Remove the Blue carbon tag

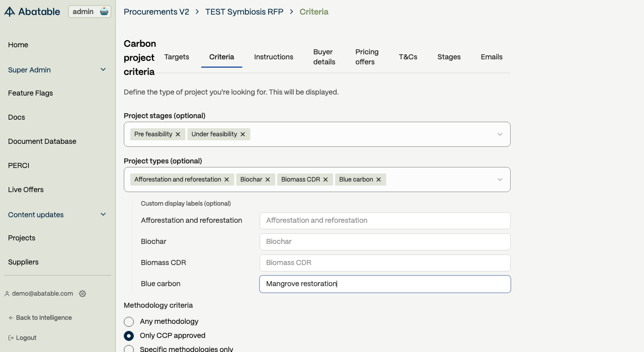tap(379, 180)
